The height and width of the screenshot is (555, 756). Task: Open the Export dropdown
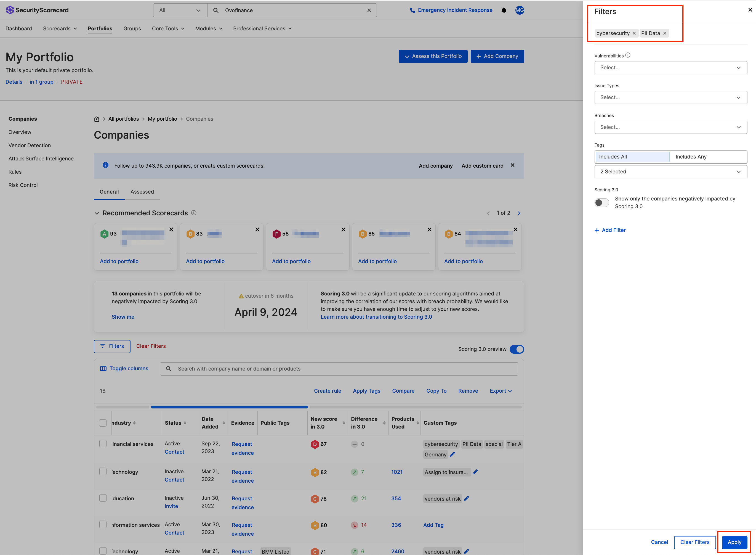(x=501, y=391)
